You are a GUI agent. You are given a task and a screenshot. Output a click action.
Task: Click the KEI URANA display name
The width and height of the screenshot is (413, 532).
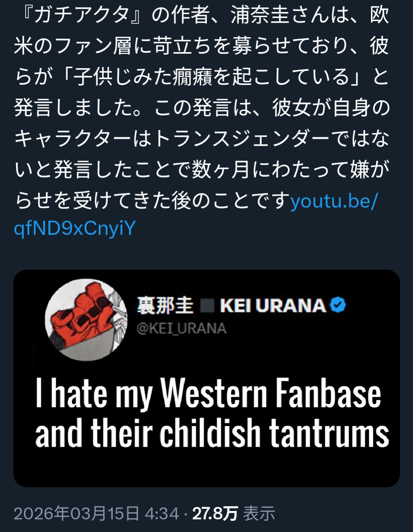(x=273, y=306)
